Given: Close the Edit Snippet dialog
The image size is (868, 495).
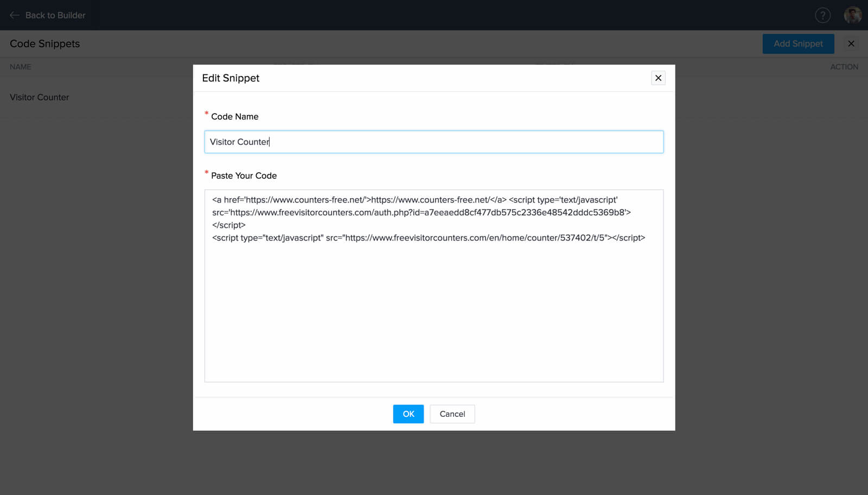Looking at the screenshot, I should [658, 78].
